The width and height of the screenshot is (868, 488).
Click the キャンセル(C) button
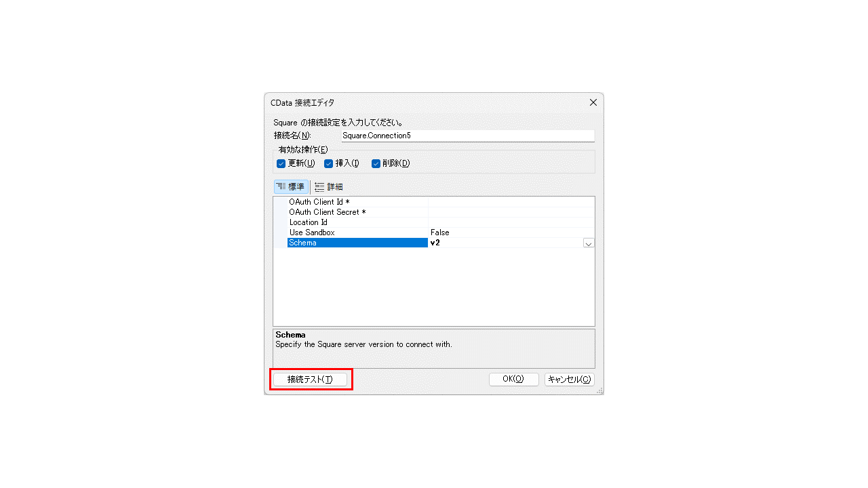click(570, 380)
